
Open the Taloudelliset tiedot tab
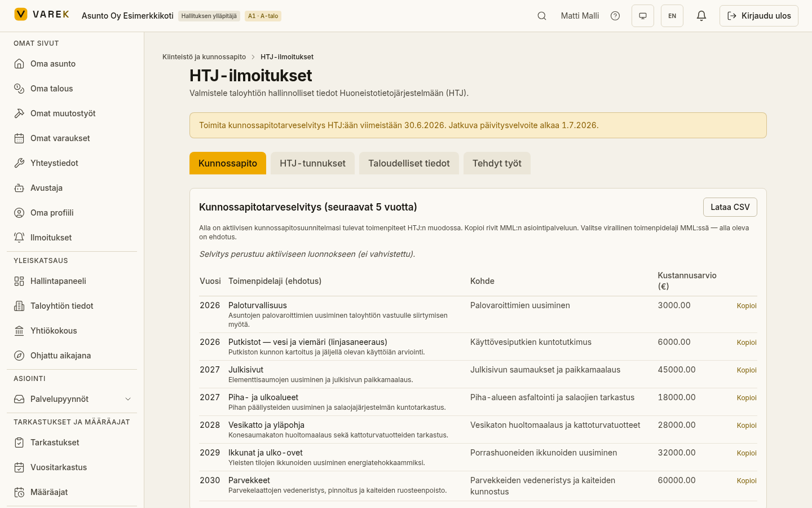[409, 163]
